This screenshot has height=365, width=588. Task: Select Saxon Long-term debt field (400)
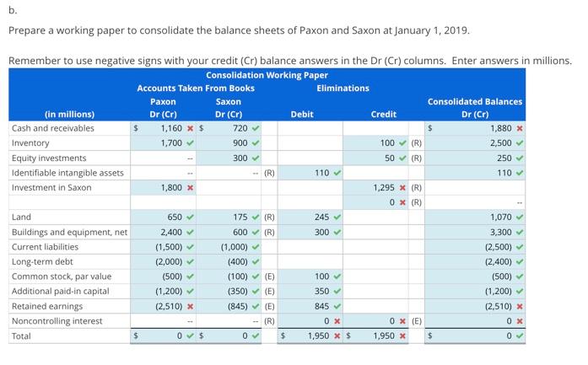point(229,262)
